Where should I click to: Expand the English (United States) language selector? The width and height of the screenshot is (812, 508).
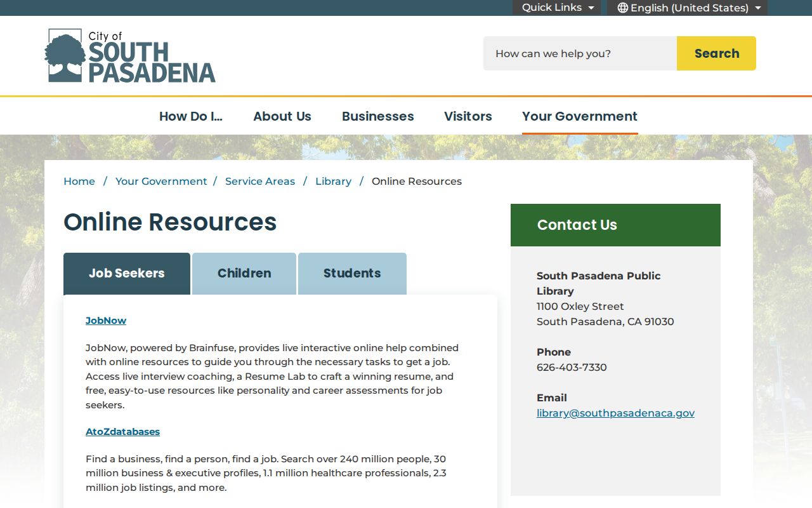(x=687, y=8)
